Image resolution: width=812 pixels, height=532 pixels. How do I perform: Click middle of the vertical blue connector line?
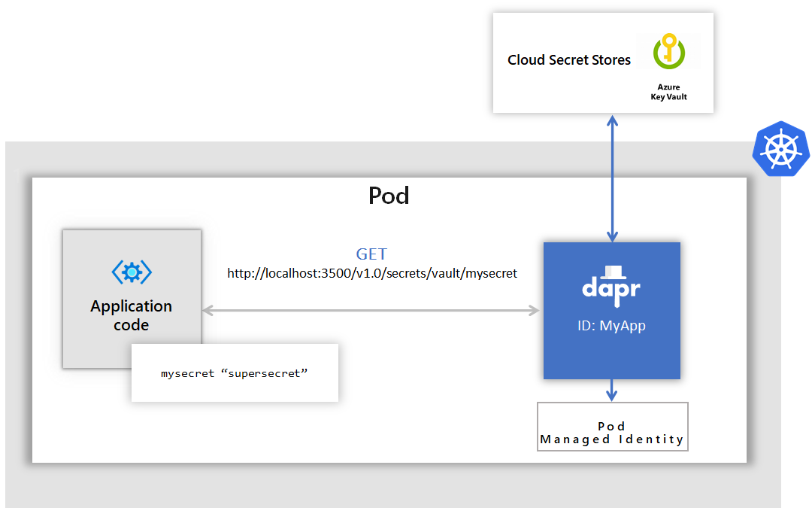tap(613, 178)
